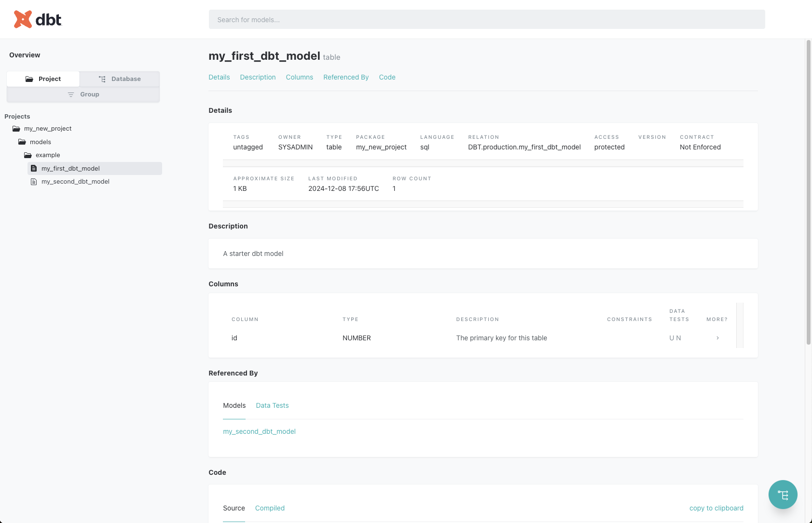Image resolution: width=812 pixels, height=523 pixels.
Task: Click the Columns table scrollbar
Action: click(x=740, y=325)
